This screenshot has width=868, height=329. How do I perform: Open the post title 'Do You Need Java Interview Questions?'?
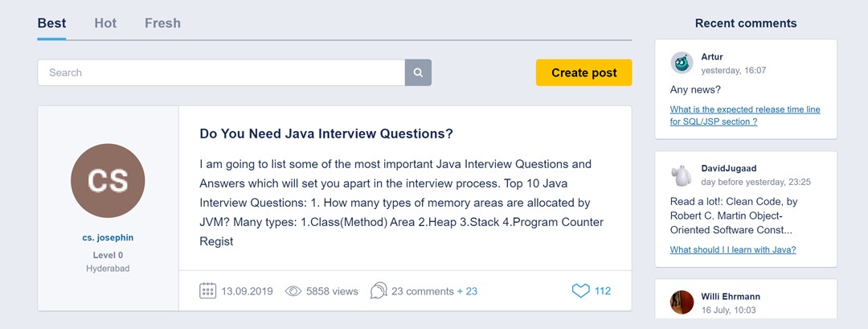pos(326,134)
